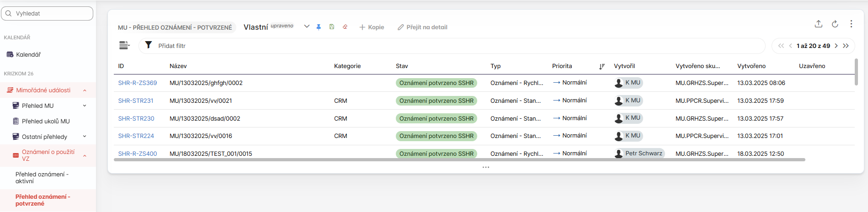Expand the Přehled MU submenu
The height and width of the screenshot is (212, 868).
coord(85,106)
